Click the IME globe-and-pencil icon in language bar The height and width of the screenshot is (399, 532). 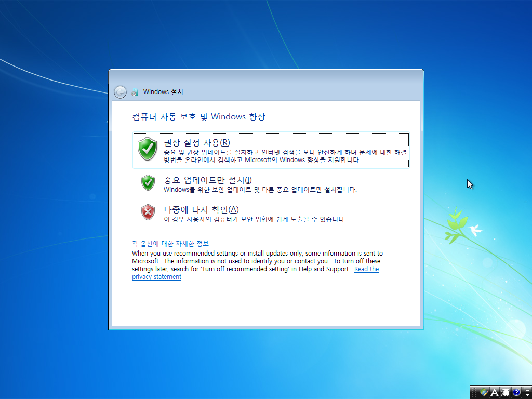click(484, 392)
